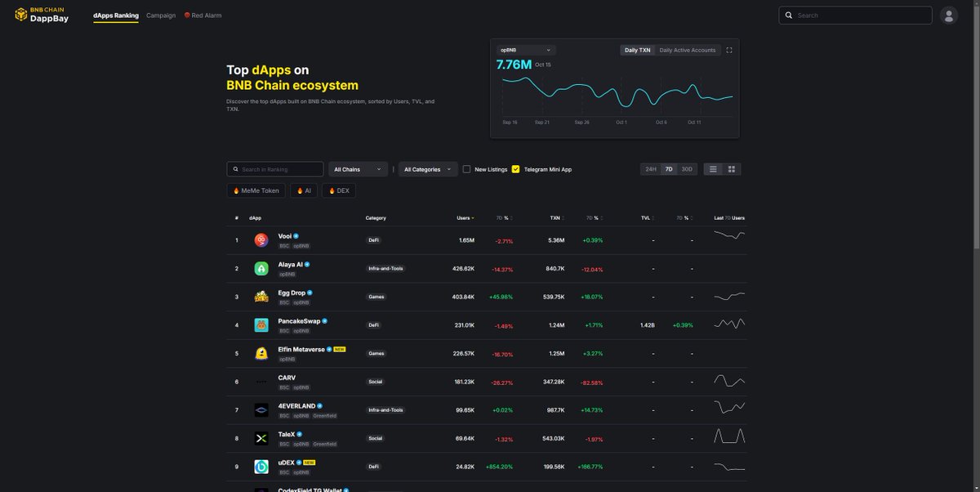The height and width of the screenshot is (492, 980).
Task: Open the uDEX logo icon
Action: click(x=261, y=467)
